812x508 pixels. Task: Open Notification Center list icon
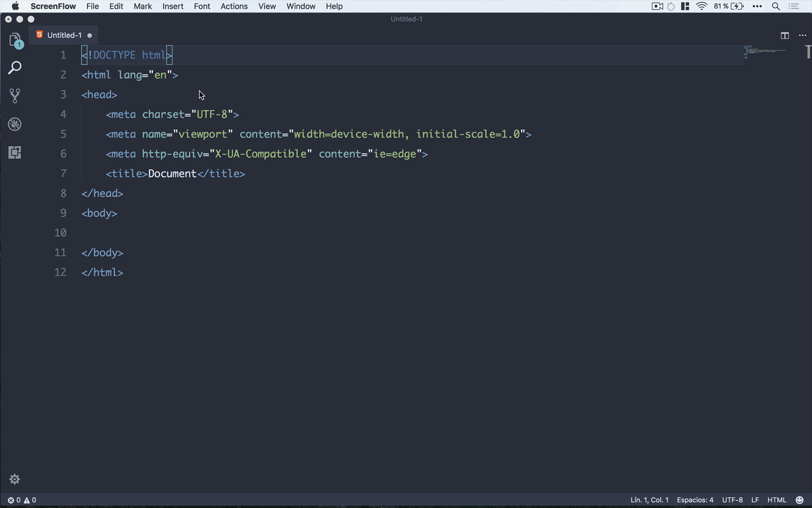794,6
